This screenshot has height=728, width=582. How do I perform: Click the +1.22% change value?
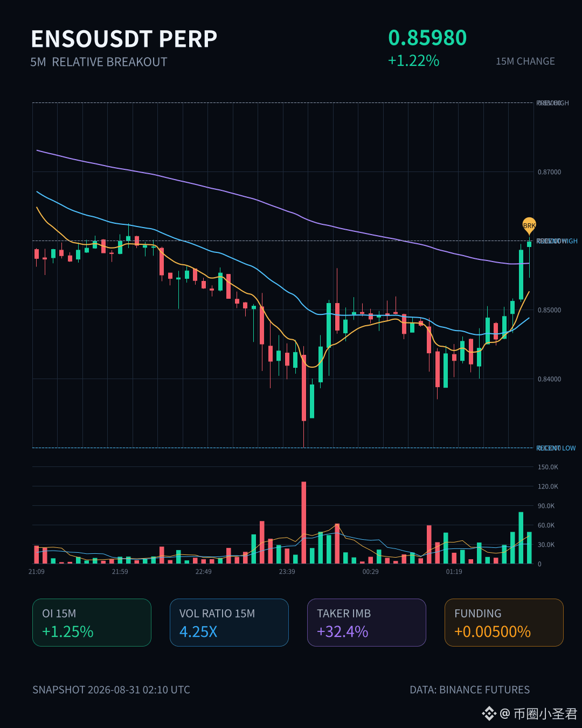point(414,60)
